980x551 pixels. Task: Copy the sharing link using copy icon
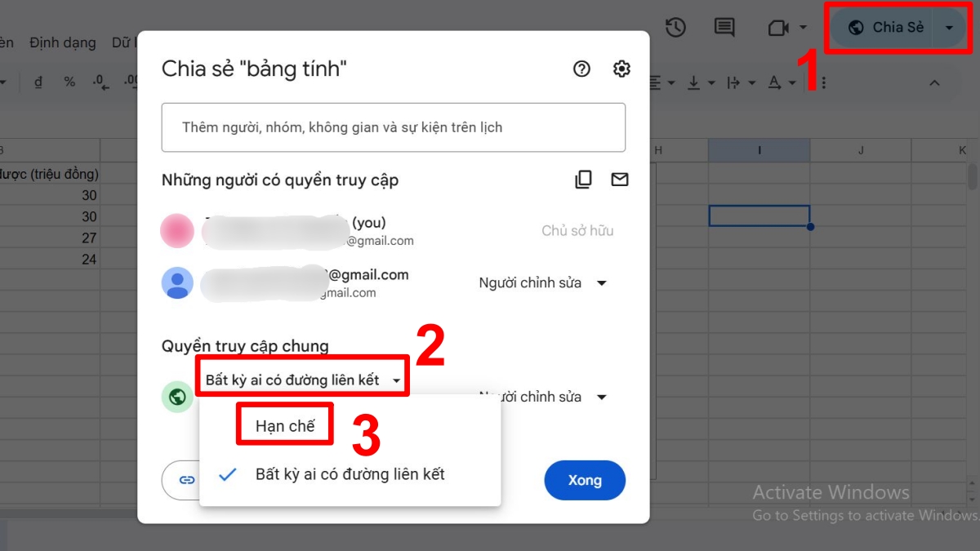point(583,179)
